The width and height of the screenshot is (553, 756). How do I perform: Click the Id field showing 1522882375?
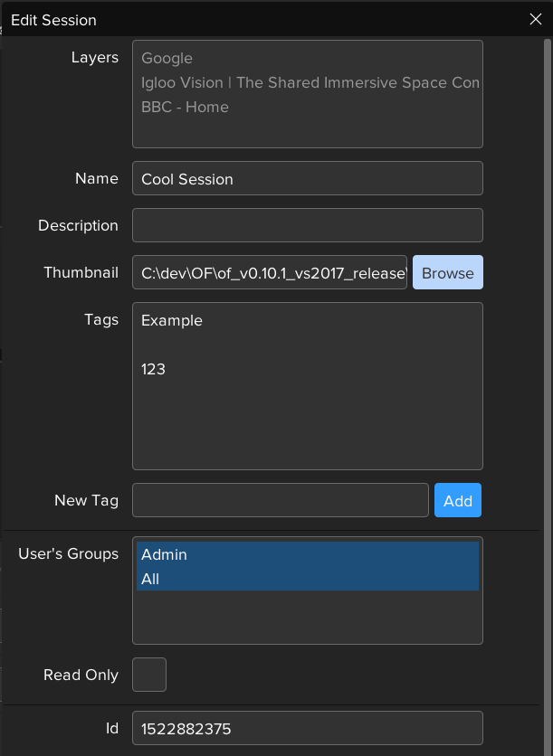coord(307,728)
